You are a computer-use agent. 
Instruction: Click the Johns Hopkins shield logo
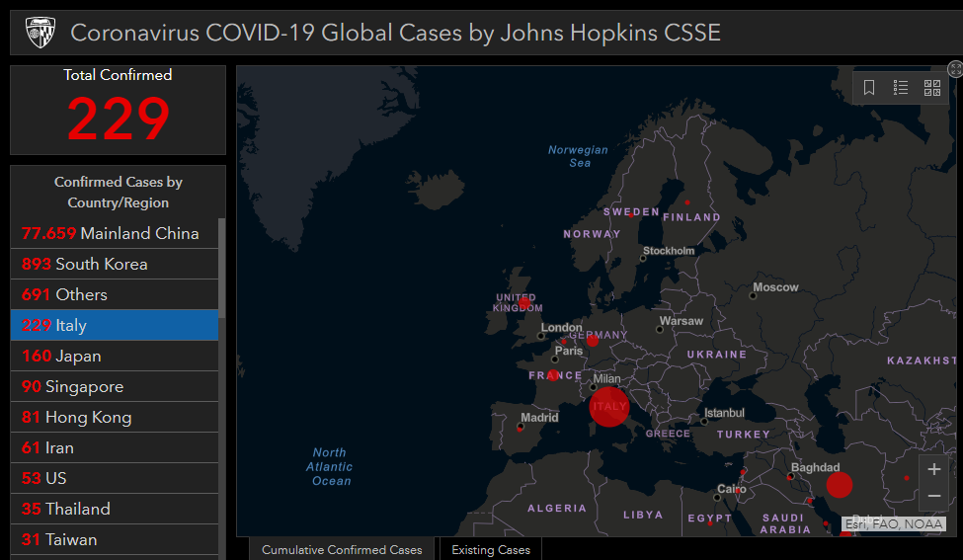(40, 33)
